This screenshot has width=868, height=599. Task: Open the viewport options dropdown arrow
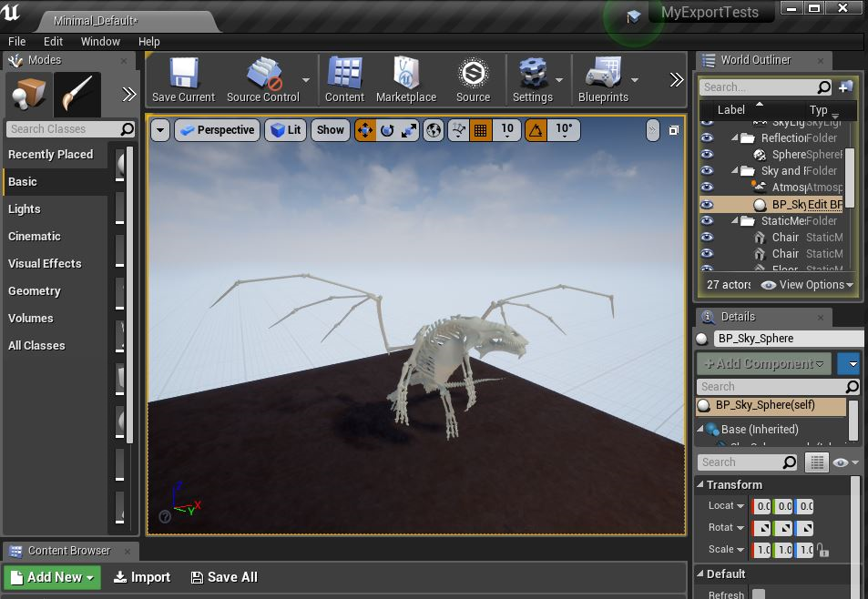point(160,130)
